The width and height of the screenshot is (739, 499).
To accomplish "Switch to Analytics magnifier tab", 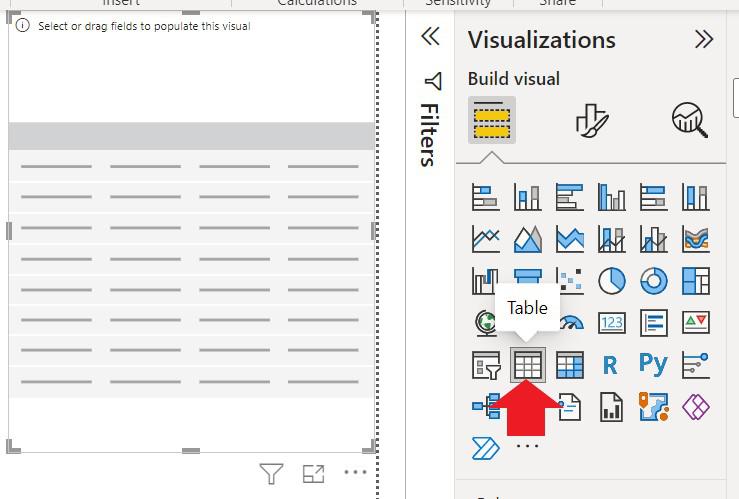I will tap(690, 120).
